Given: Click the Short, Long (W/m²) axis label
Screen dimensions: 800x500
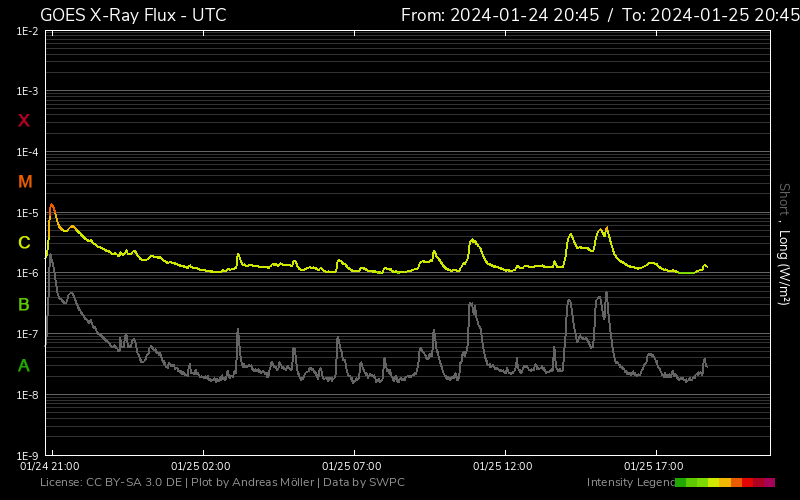Looking at the screenshot, I should pos(784,245).
